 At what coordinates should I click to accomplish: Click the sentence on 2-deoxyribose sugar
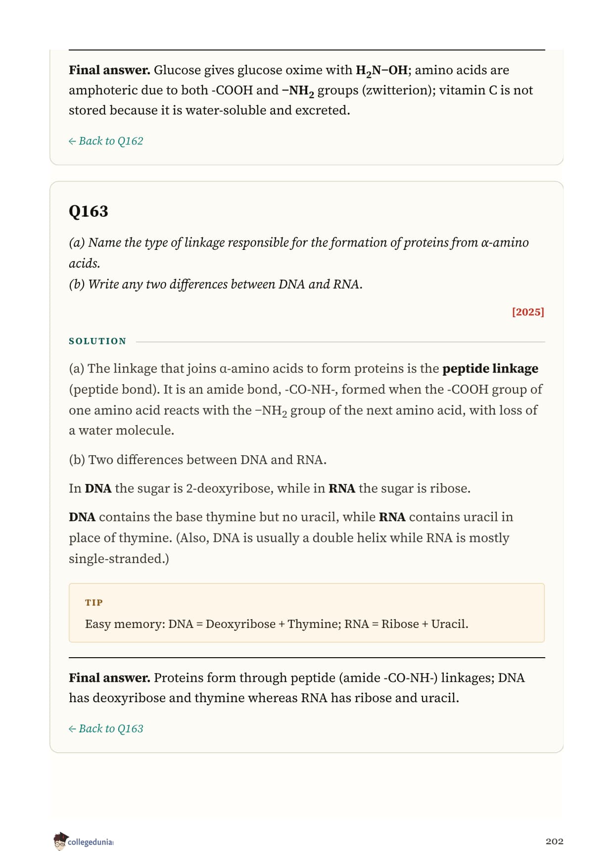270,488
